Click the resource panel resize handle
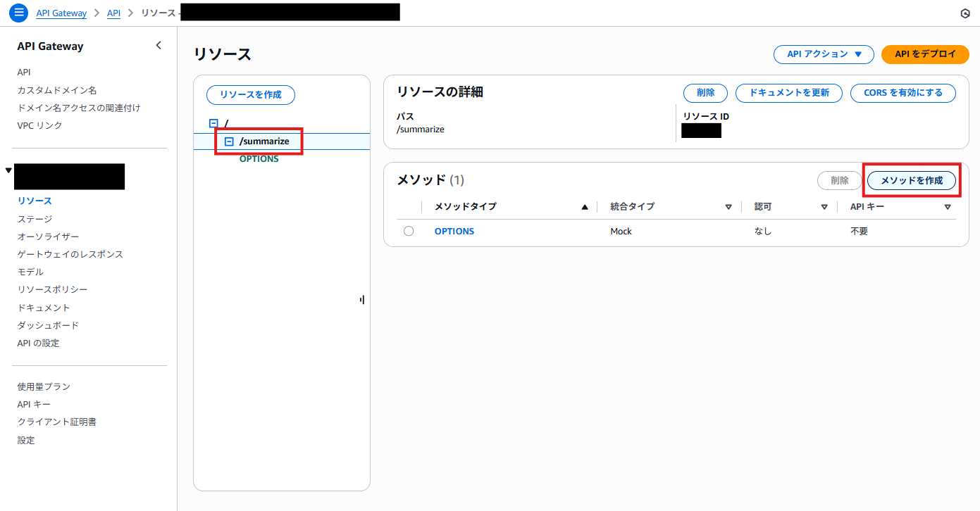This screenshot has height=511, width=980. pyautogui.click(x=362, y=300)
